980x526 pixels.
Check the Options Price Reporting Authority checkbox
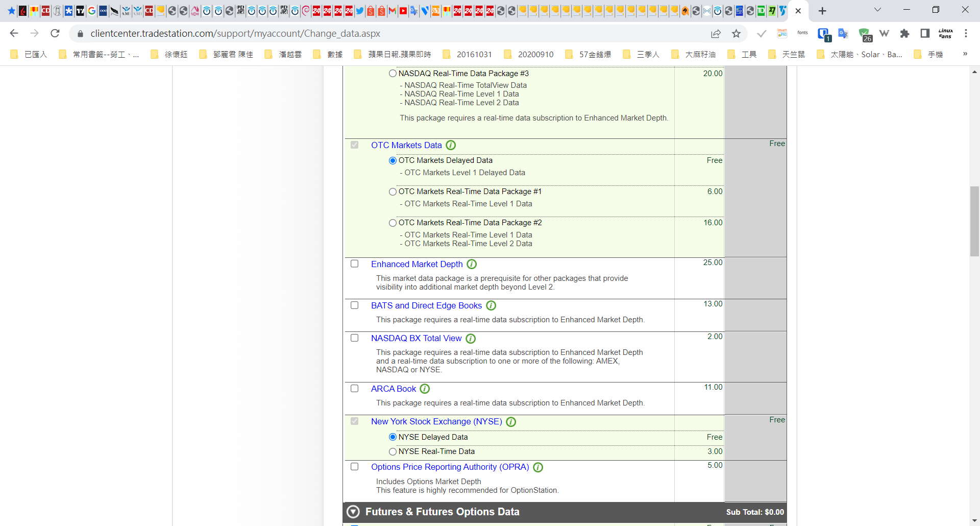355,467
